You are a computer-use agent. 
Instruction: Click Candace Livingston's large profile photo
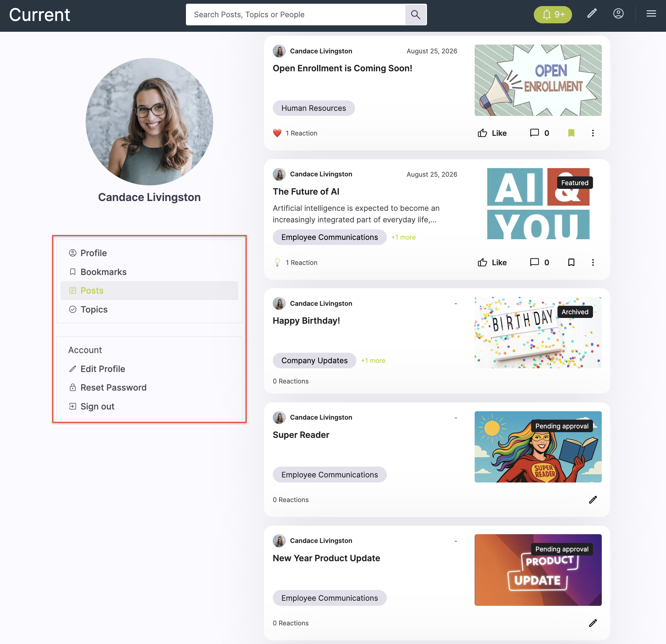point(149,122)
